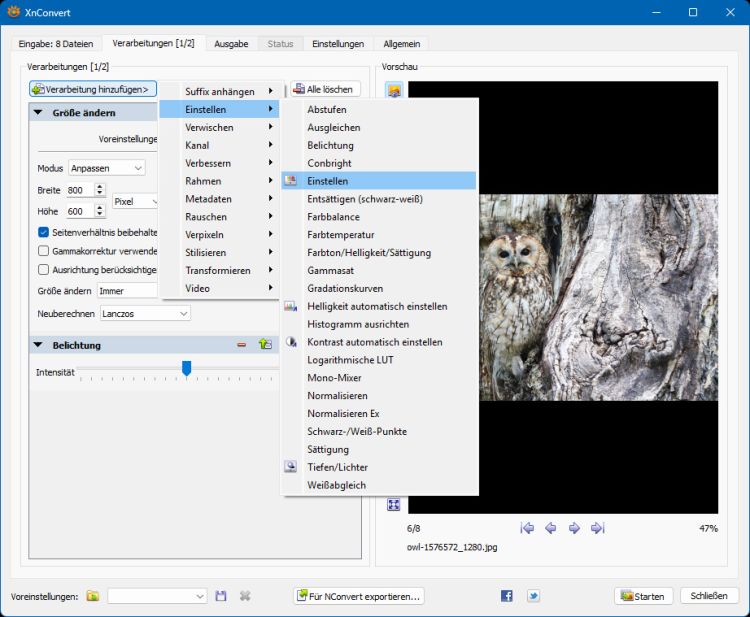The image size is (750, 617).
Task: Enable Gammakorrektur verwenden checkbox
Action: [44, 251]
